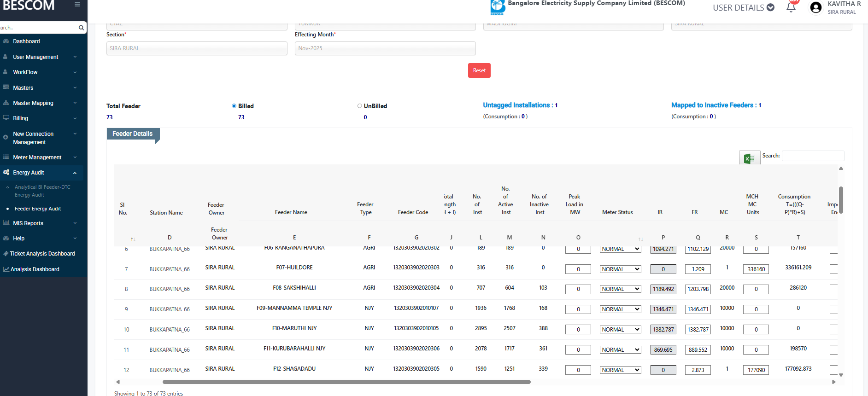868x396 pixels.
Task: Click the feeder table Search field
Action: tap(813, 156)
